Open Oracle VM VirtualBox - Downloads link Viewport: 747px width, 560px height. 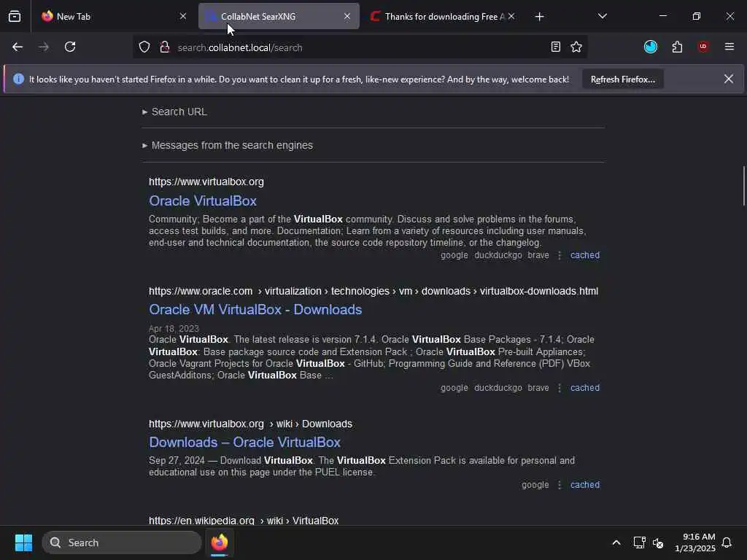[255, 309]
